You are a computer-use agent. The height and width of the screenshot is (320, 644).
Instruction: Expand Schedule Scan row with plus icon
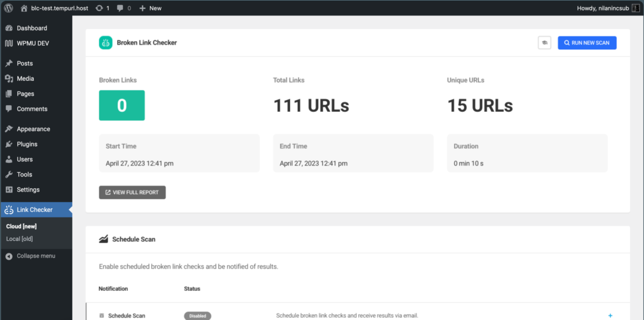pos(610,316)
